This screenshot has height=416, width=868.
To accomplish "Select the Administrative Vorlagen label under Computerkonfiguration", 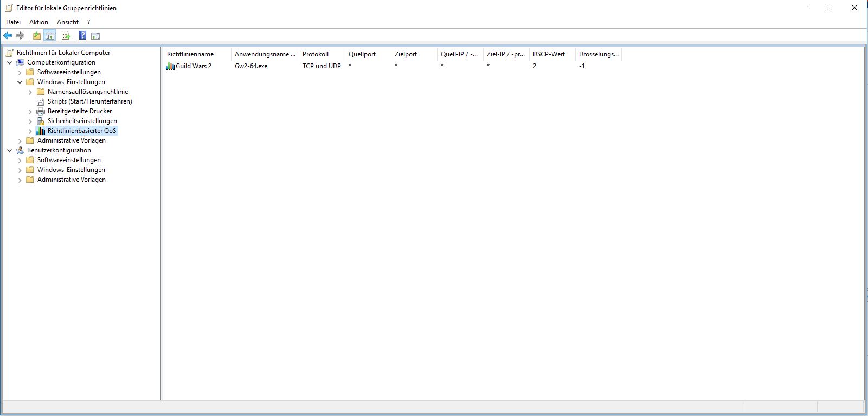I will coord(72,140).
